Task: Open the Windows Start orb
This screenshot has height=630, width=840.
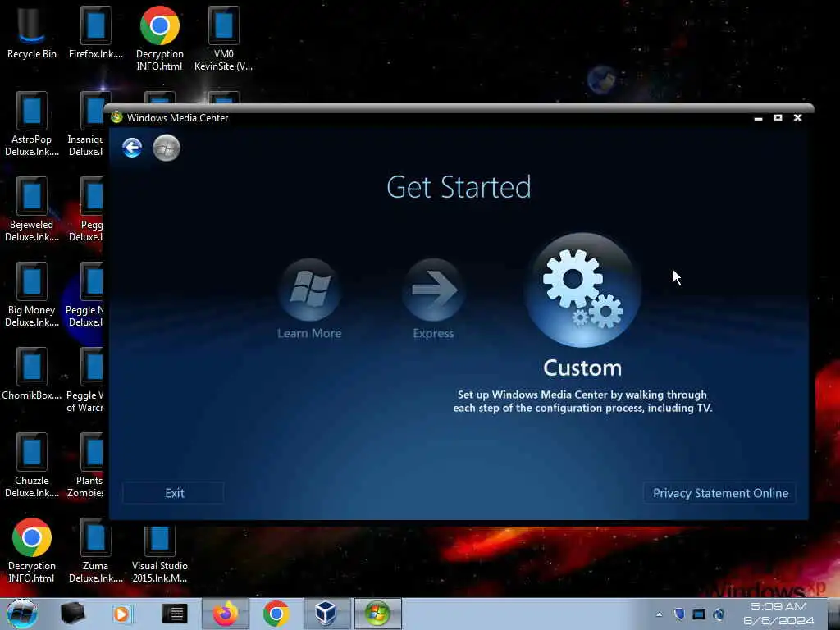Action: pos(21,614)
